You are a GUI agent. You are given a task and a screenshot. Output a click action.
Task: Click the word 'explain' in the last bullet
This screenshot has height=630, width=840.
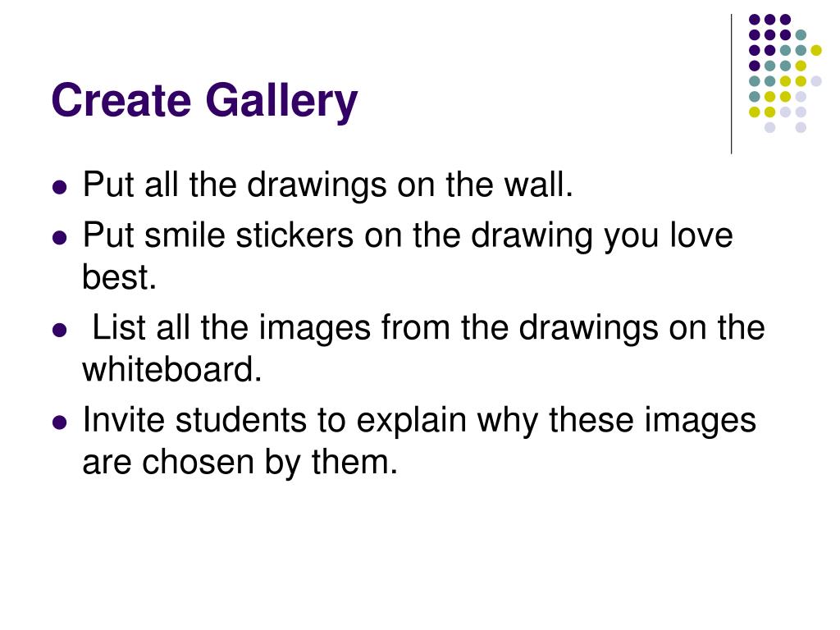pos(412,419)
